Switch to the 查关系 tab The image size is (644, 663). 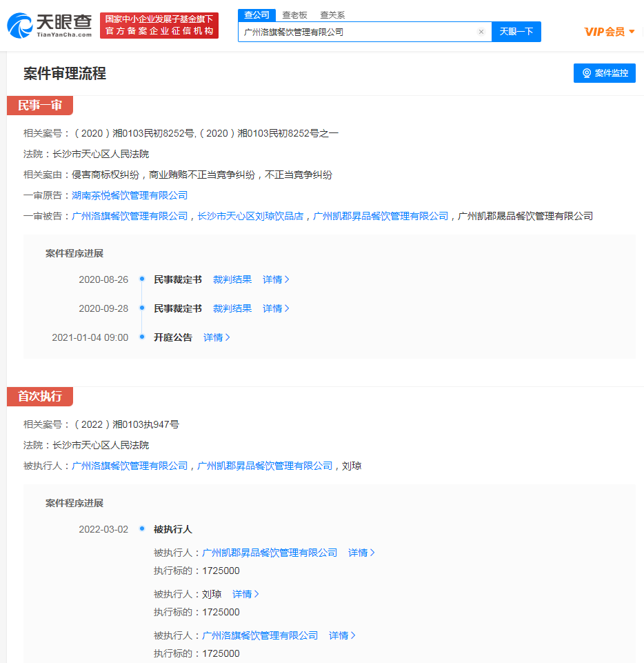pos(332,14)
